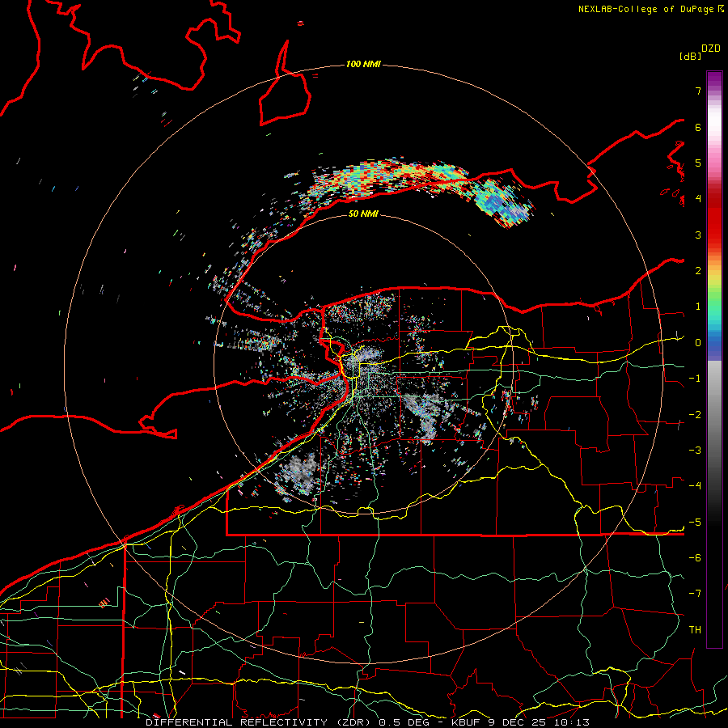Click the -1 value on the color scale
Image resolution: width=728 pixels, height=728 pixels.
[695, 379]
